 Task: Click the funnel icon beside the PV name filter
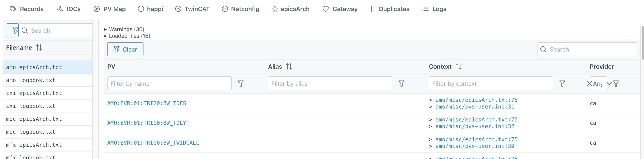click(241, 83)
